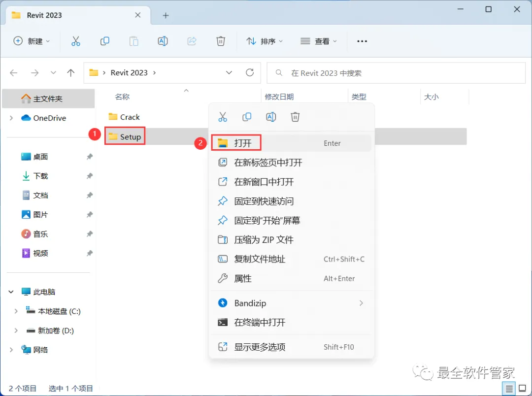Open the three-dots more options menu
The height and width of the screenshot is (396, 532).
362,41
